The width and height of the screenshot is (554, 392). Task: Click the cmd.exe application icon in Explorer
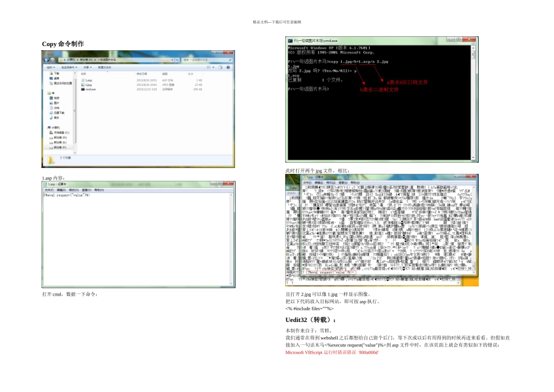(x=83, y=89)
